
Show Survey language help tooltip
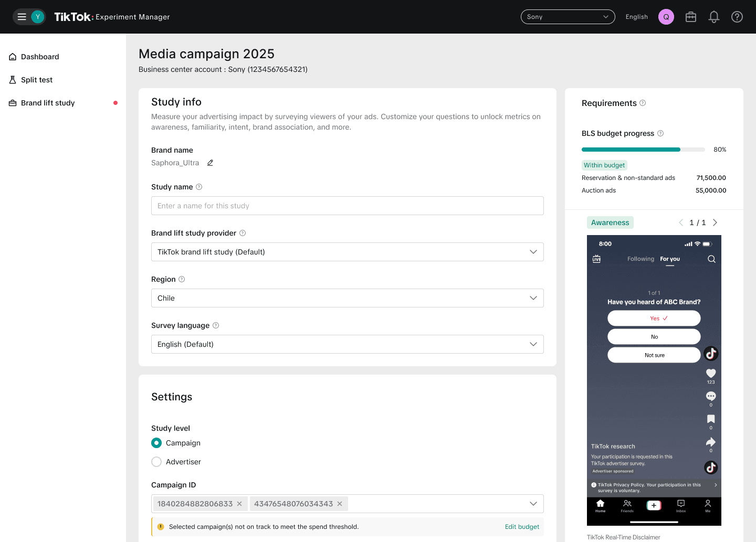tap(216, 325)
